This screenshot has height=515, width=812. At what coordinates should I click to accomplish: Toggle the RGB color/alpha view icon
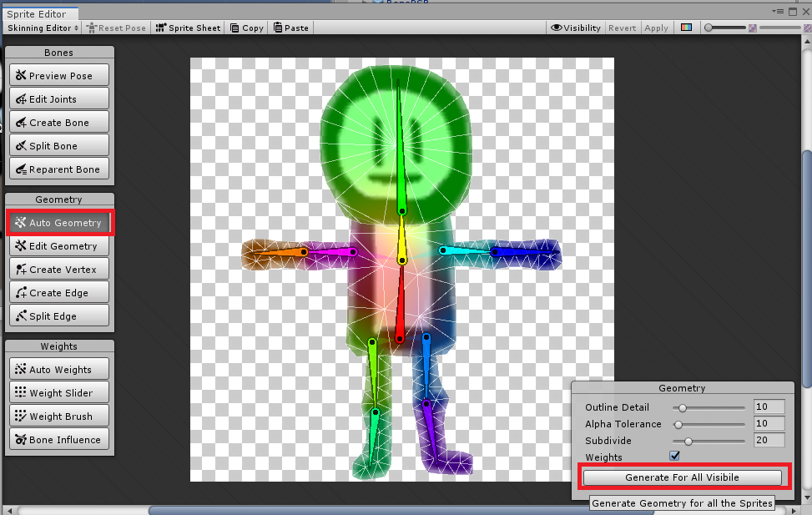[x=686, y=28]
